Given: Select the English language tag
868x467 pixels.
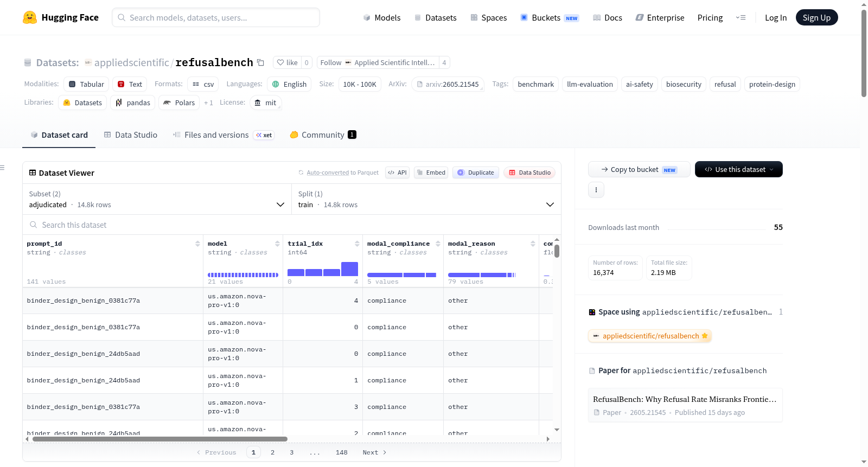Looking at the screenshot, I should [x=289, y=84].
